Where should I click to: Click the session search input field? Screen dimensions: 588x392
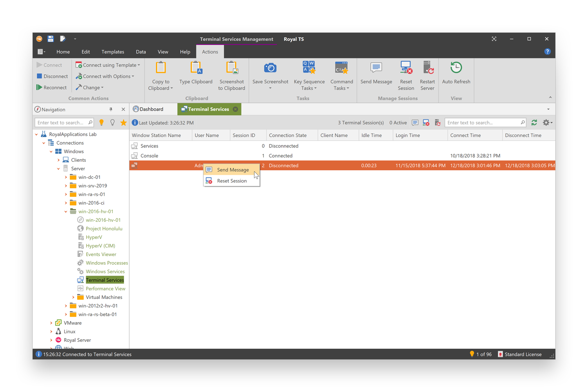(482, 122)
